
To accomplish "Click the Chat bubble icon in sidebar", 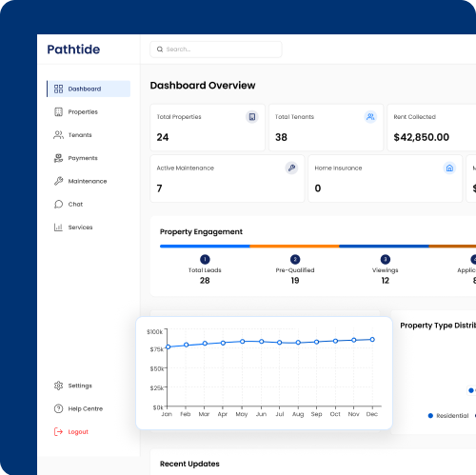I will 58,204.
